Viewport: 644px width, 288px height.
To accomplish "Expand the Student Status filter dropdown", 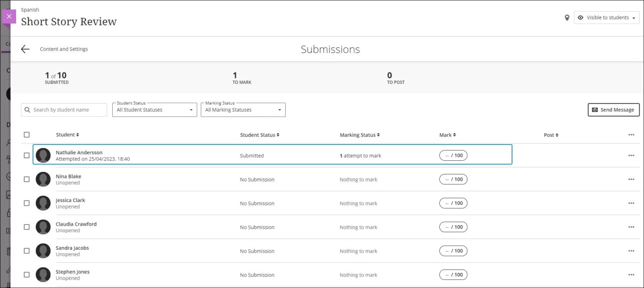I will point(154,110).
